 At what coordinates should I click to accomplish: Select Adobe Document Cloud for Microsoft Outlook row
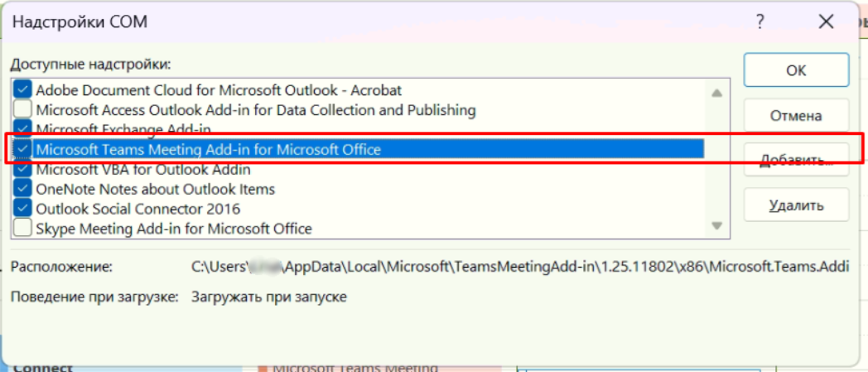(x=219, y=89)
